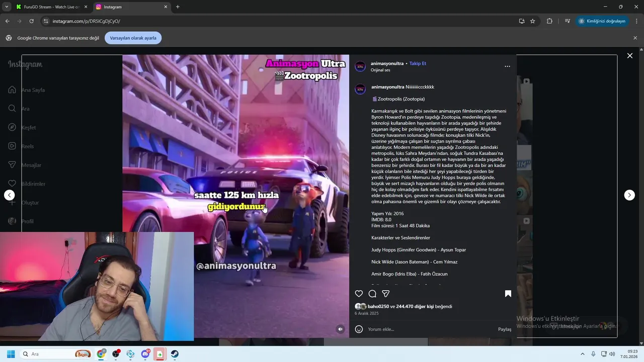Expand the tab search dropdown arrow
The height and width of the screenshot is (362, 644).
(7, 7)
